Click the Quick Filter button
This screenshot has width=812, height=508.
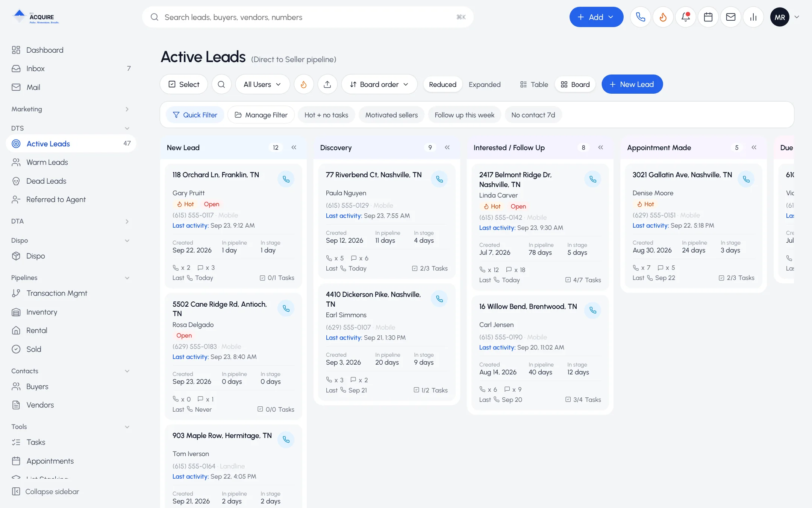(x=195, y=115)
